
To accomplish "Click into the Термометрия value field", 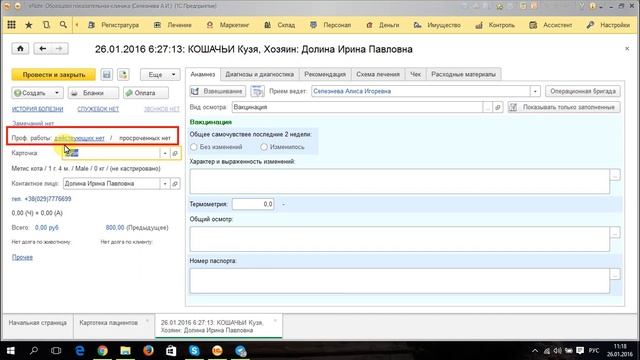I will click(x=253, y=204).
